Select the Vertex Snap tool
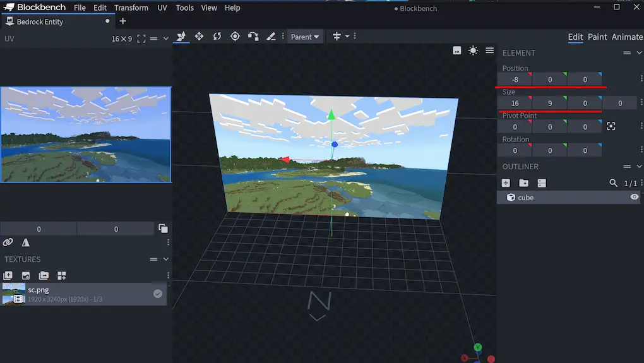 coord(253,37)
